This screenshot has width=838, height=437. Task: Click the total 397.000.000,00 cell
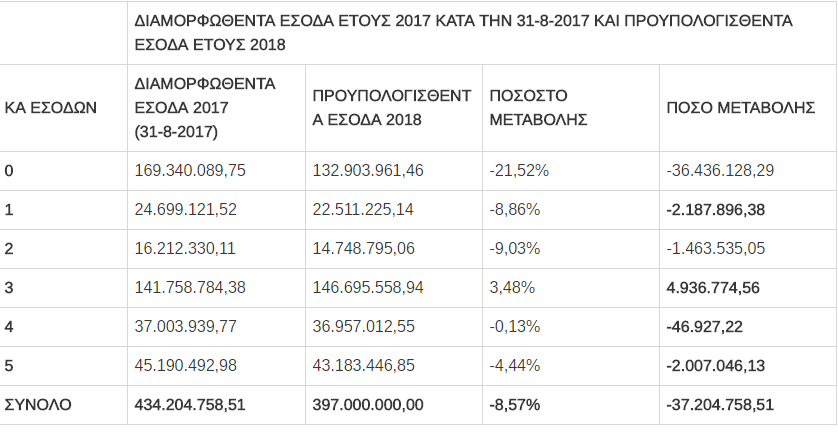point(368,404)
